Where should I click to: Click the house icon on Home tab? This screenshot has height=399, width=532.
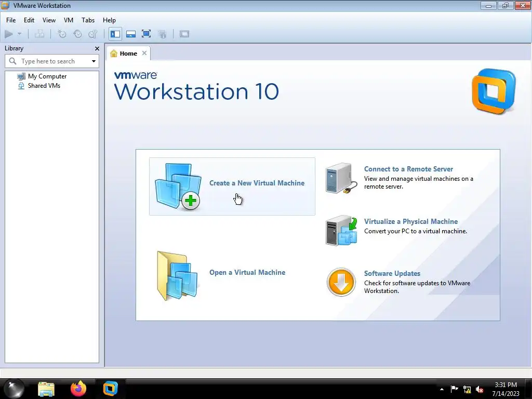click(114, 54)
